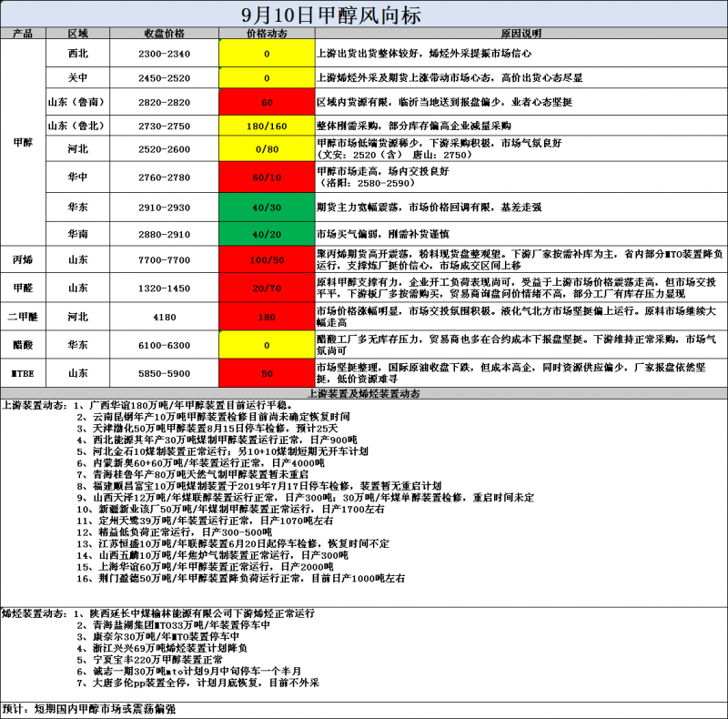
Task: Click the '丙烯' product cell
Action: pos(23,259)
